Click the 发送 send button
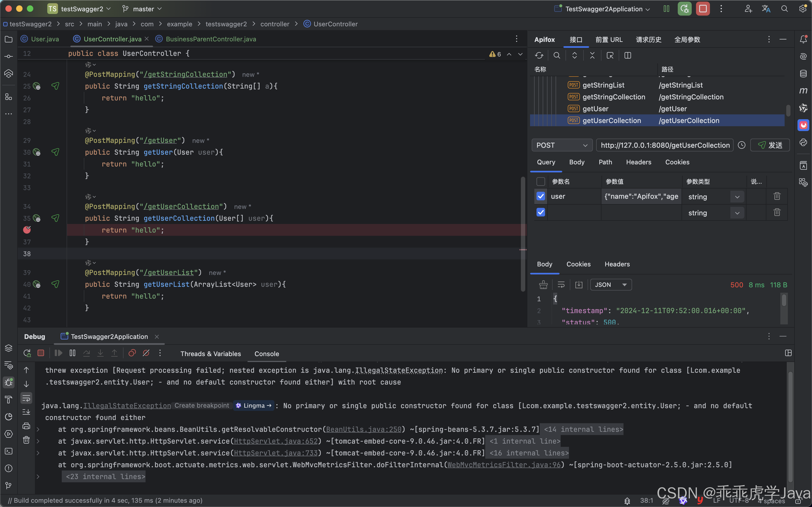This screenshot has height=507, width=812. coord(770,145)
